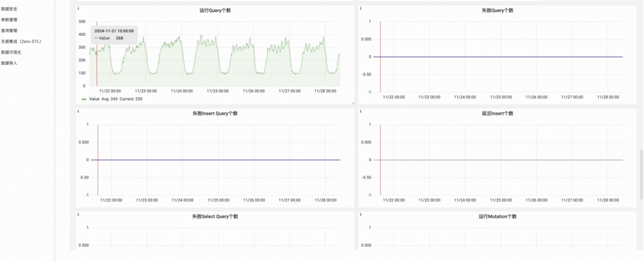Open the 失败Query个数 panel title menu
Viewport: 644px width, 262px height.
coord(497,10)
